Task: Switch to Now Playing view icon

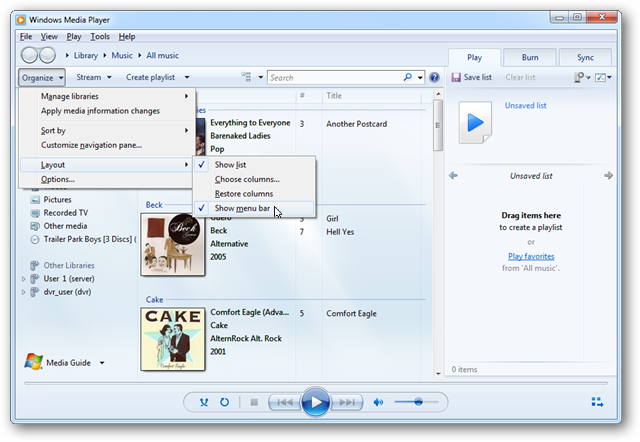Action: point(597,402)
